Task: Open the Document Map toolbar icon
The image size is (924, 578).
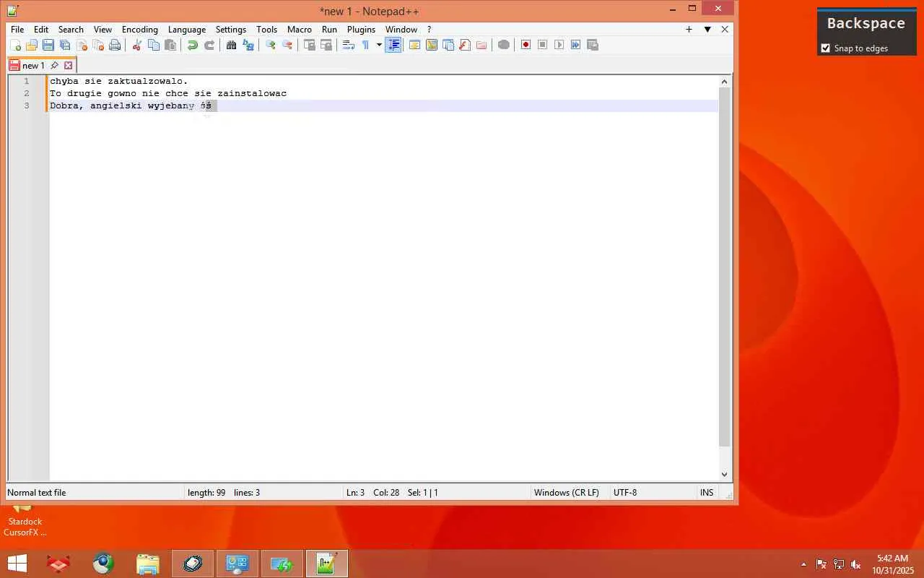Action: click(432, 45)
